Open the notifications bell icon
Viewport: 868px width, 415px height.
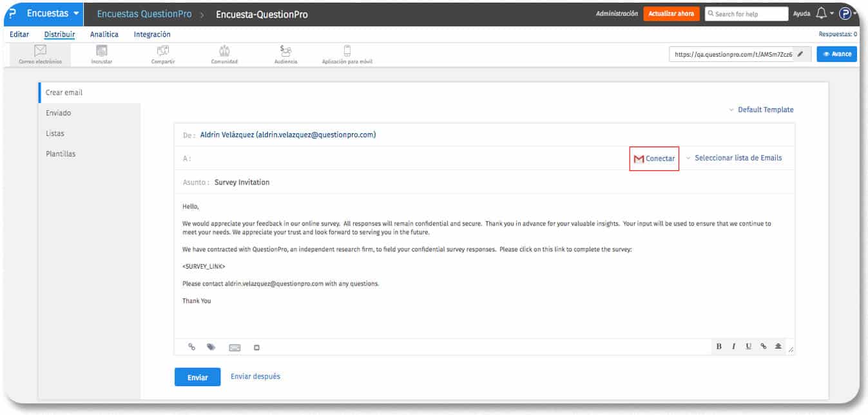click(x=821, y=14)
